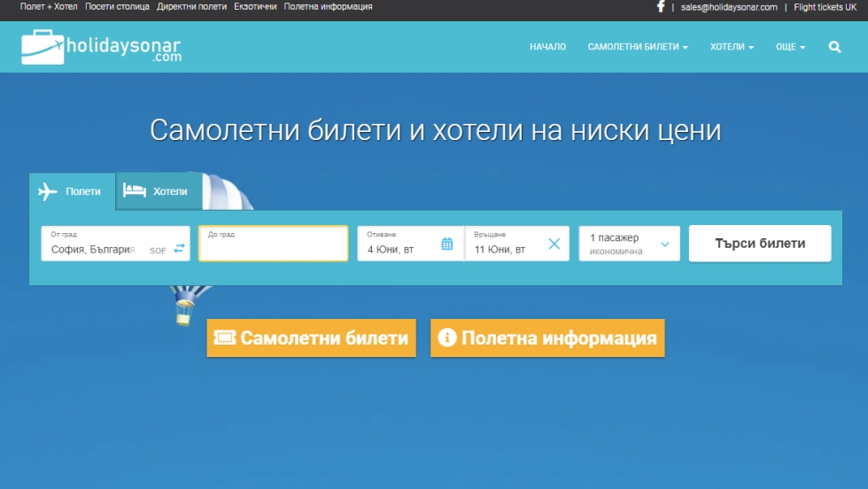Click the holidaysonar.com logo

[101, 47]
